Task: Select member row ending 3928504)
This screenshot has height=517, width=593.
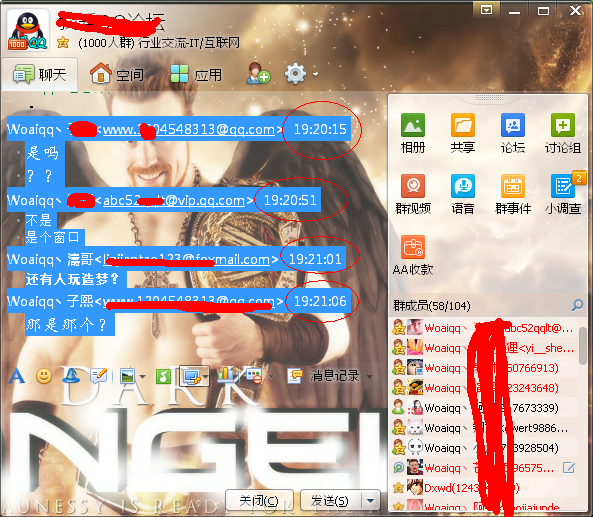Action: (484, 448)
